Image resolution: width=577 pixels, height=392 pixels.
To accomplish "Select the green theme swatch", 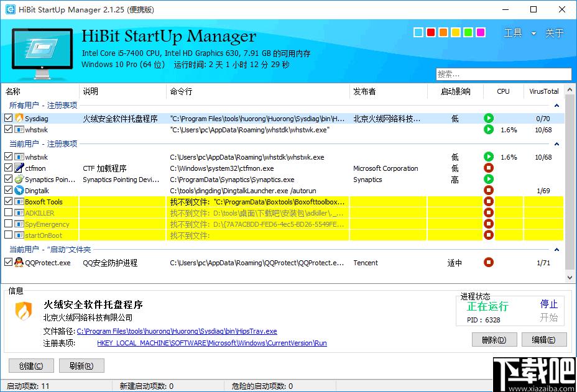I will click(468, 32).
